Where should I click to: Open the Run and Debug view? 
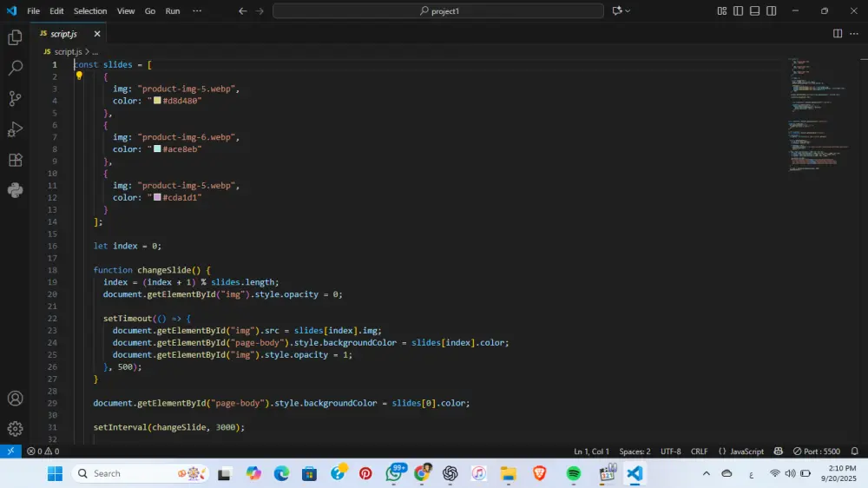coord(15,129)
